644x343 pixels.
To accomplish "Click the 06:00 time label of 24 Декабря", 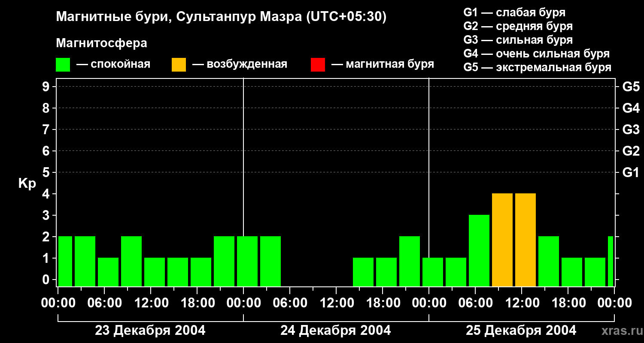I will [x=290, y=303].
